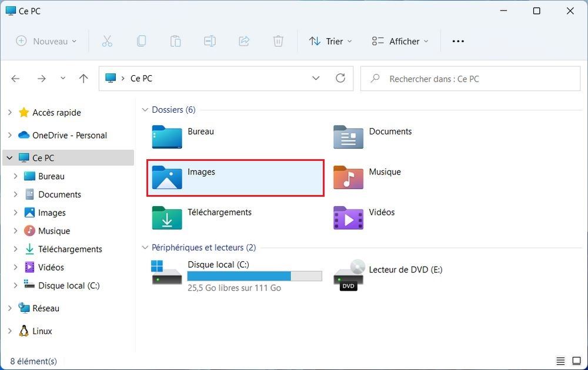Click the Cut scissors icon in toolbar

coord(106,41)
